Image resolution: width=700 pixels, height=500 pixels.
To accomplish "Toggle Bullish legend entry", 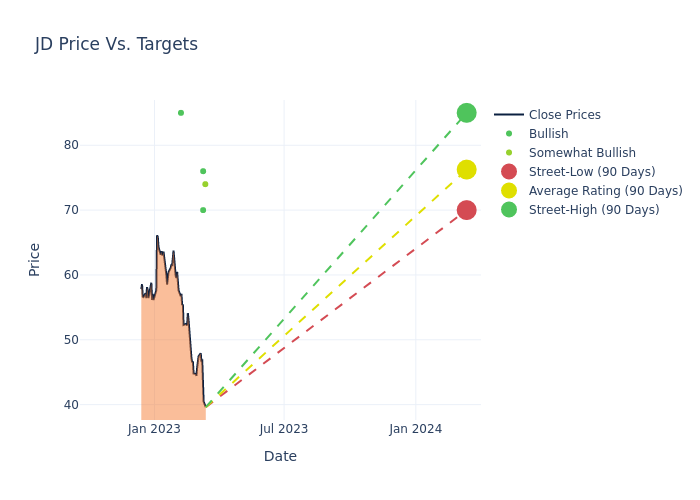I will point(548,134).
